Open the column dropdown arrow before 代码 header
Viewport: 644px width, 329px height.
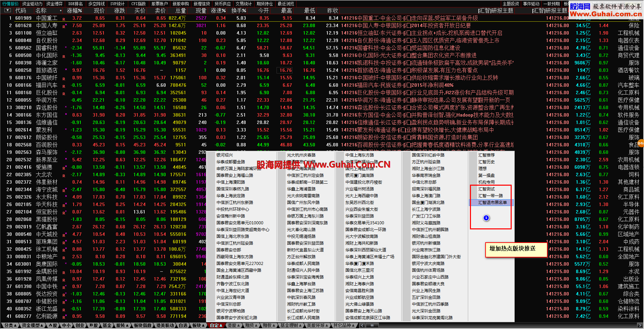pos(7,11)
